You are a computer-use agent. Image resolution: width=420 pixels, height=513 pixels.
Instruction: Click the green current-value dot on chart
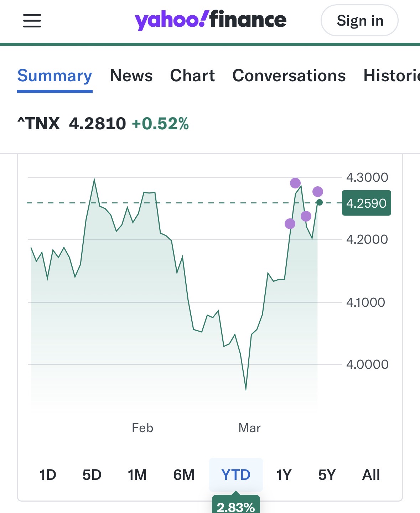pos(320,202)
